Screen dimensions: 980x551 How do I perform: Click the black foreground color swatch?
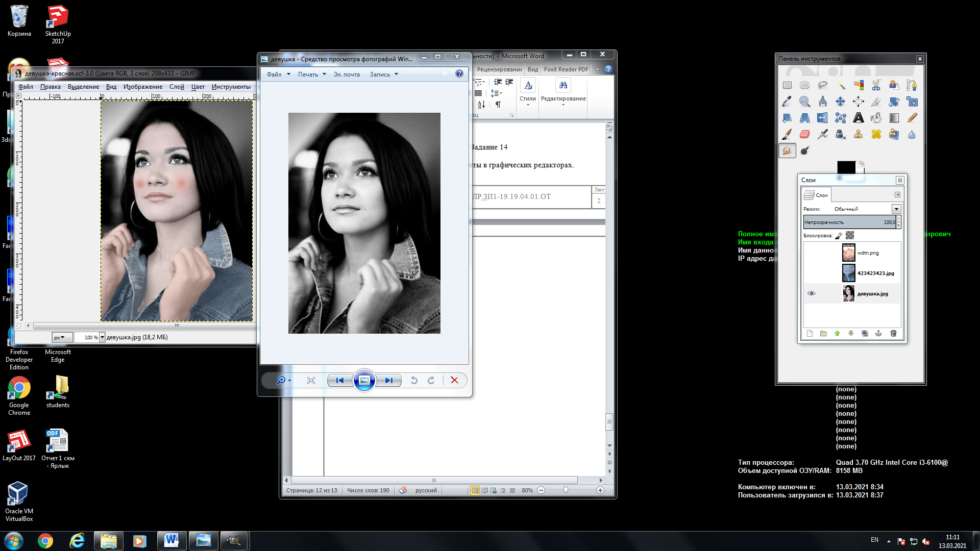[846, 167]
